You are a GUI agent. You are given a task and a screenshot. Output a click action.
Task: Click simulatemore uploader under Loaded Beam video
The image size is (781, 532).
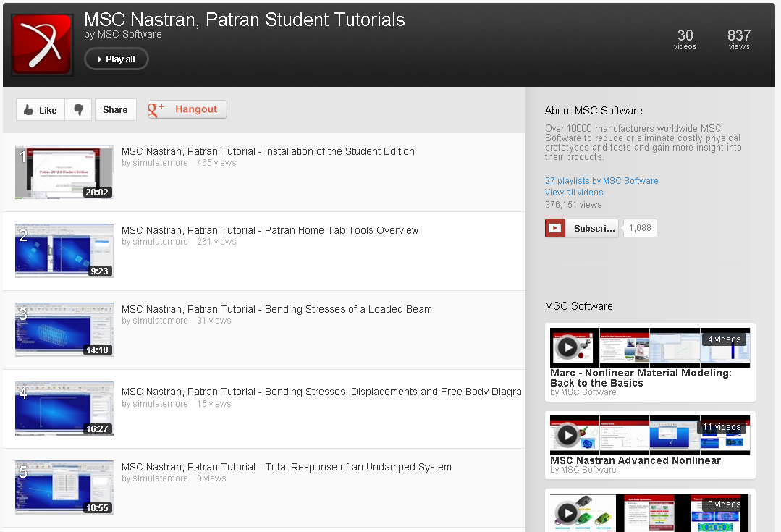point(161,321)
